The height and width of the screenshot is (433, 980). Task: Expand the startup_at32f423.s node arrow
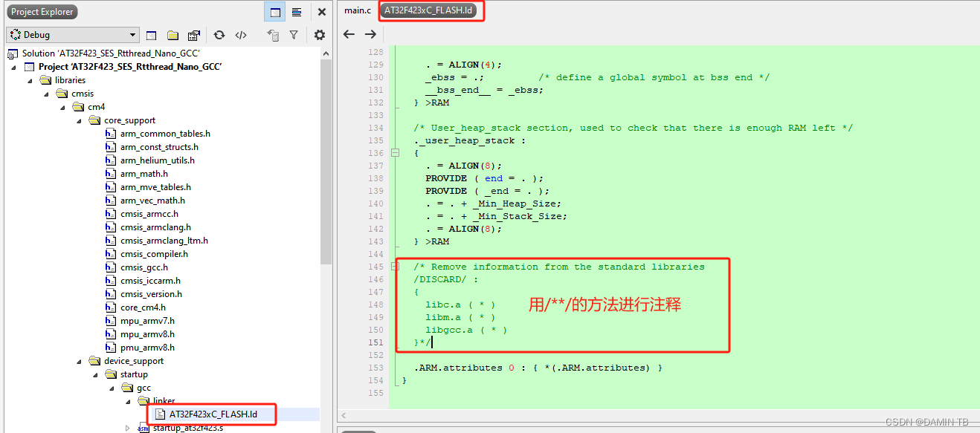pos(128,428)
